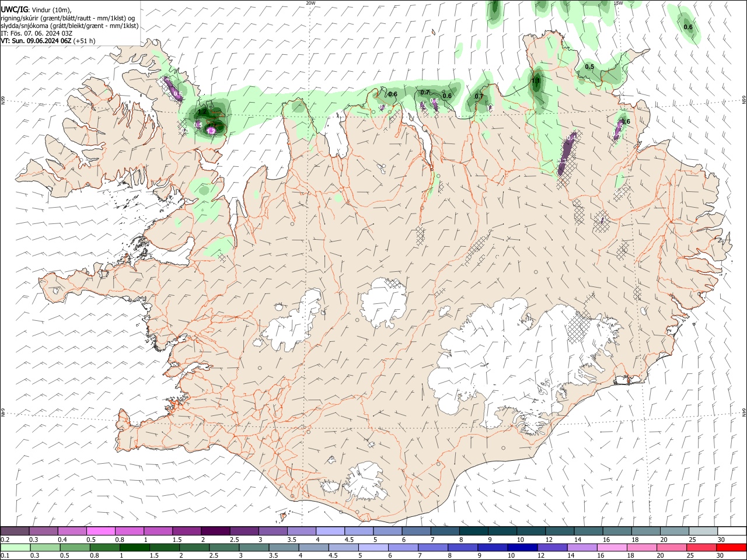Click the pink 16 swatch in lower legend row

pos(612,548)
